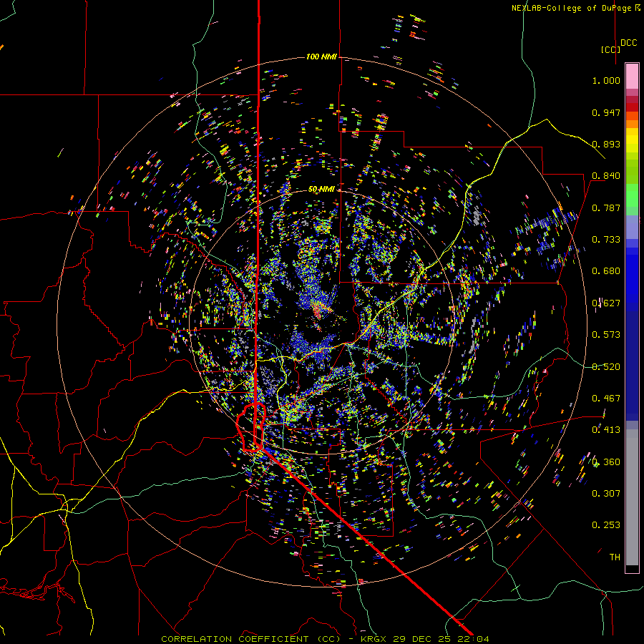This screenshot has height=644, width=644.
Task: Pick the bright green swatch on the color bar
Action: click(x=632, y=195)
